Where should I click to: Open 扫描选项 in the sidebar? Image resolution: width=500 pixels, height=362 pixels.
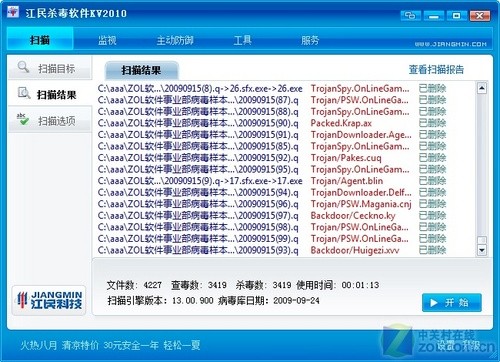coord(50,120)
